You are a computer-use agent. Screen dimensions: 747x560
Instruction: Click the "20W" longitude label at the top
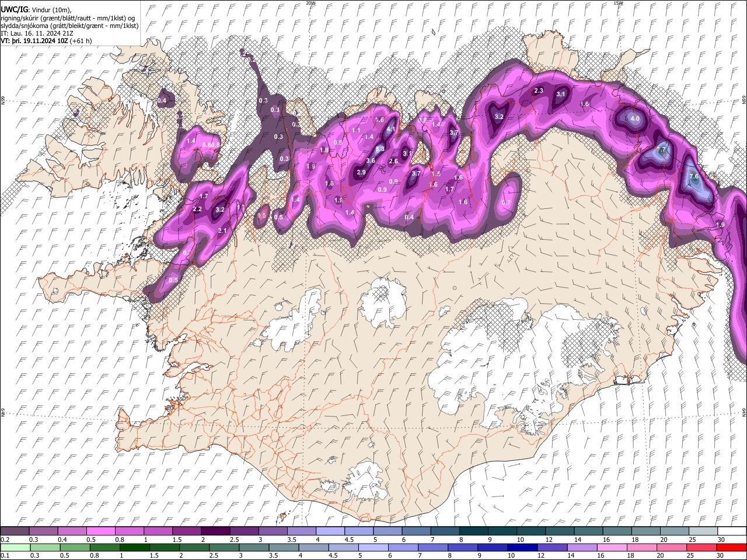(x=310, y=3)
